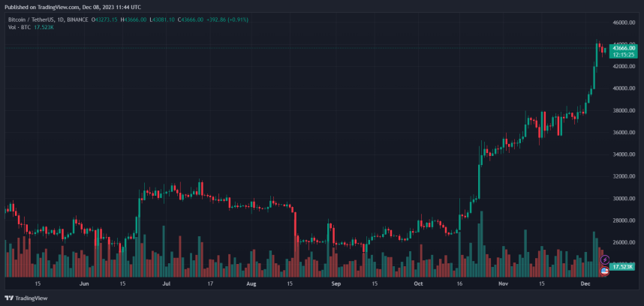644x306 pixels.
Task: Click the Vol · BTC indicator label
Action: (19, 27)
